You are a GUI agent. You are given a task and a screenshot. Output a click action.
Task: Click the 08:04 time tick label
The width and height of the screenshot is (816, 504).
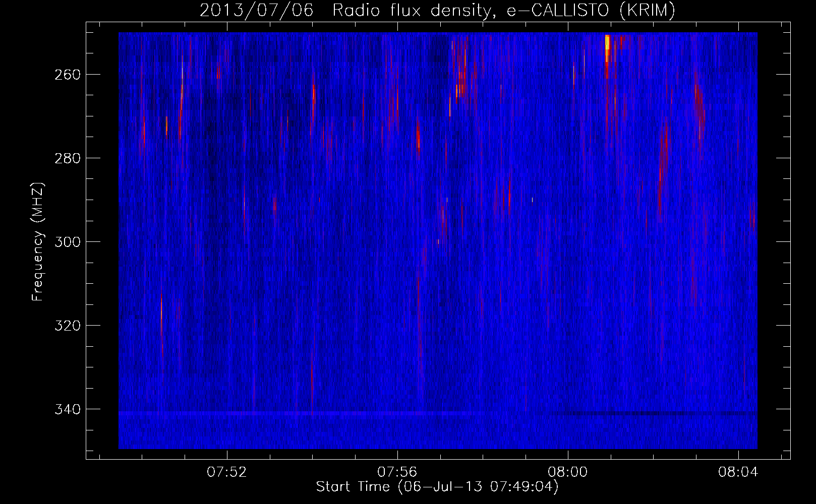coord(738,472)
